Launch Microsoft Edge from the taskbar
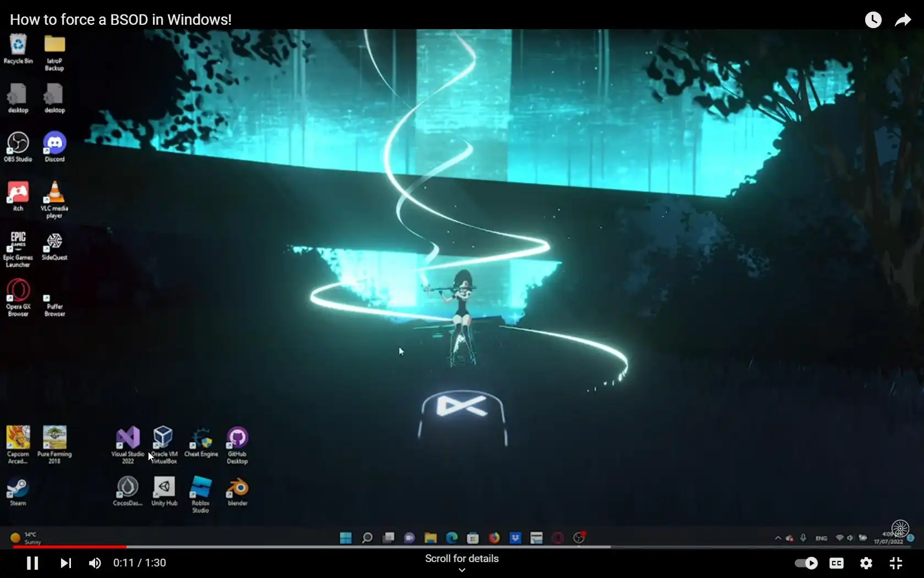The image size is (924, 578). tap(452, 538)
